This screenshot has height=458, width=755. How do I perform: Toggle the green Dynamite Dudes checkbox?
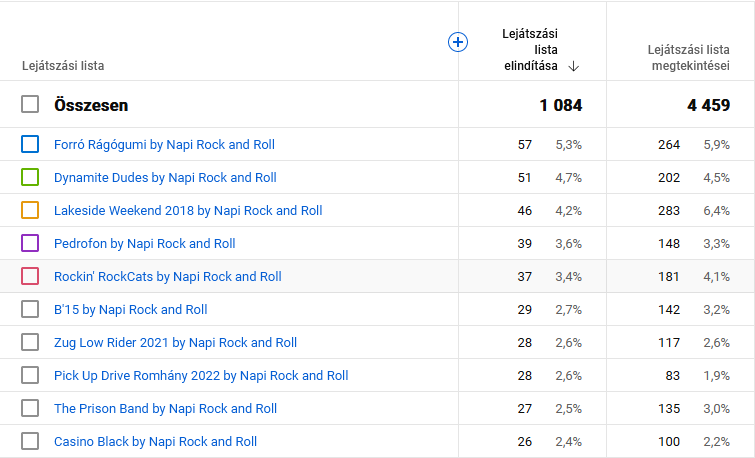point(30,177)
